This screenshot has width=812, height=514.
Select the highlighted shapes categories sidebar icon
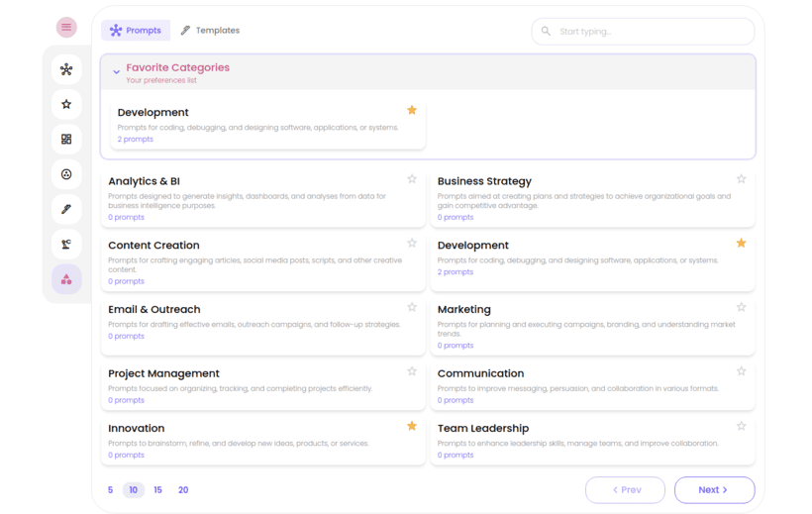pos(66,279)
